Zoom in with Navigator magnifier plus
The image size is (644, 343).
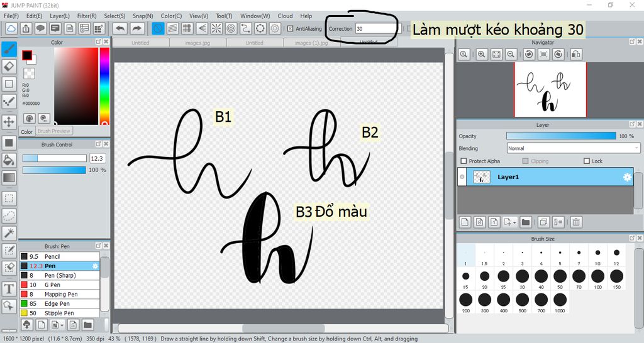[x=482, y=54]
